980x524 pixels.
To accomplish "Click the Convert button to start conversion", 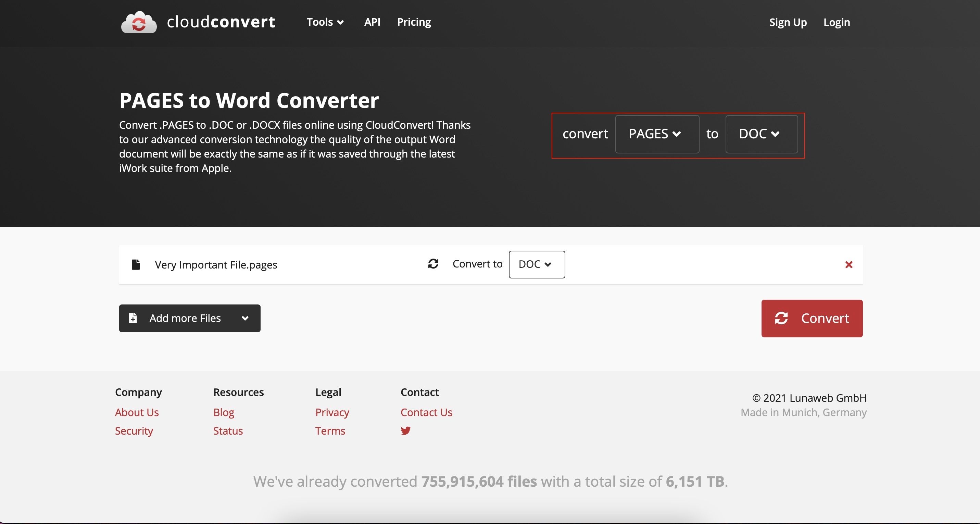I will tap(812, 319).
